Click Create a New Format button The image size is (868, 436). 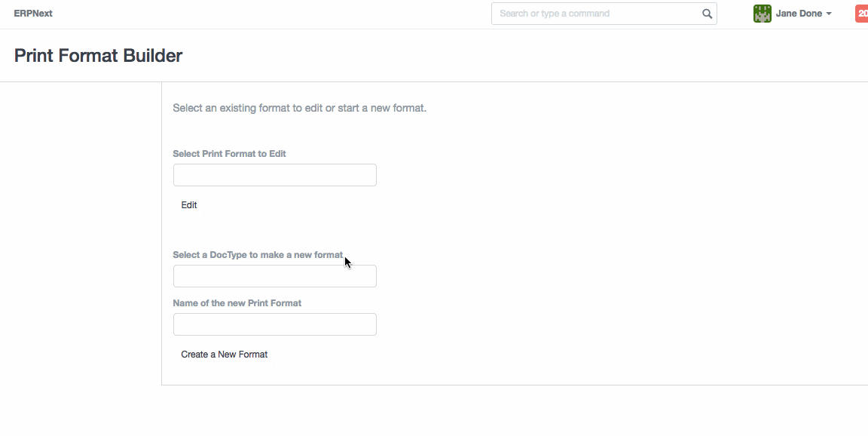[x=224, y=355]
